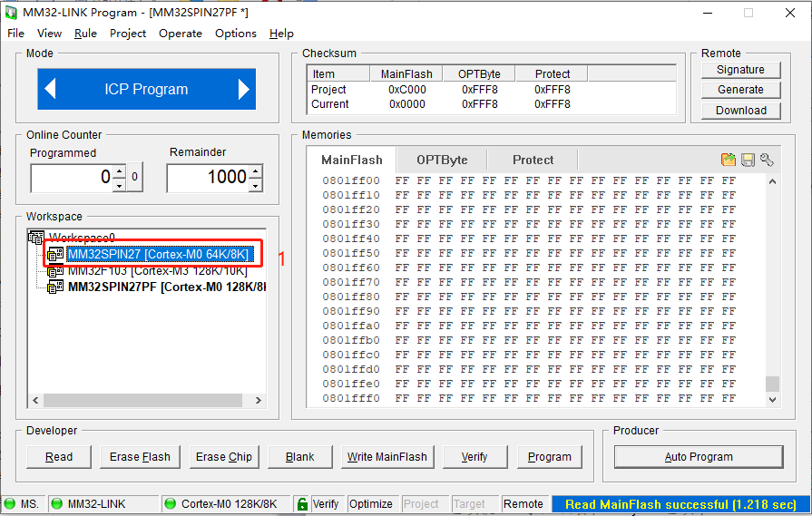Viewport: 812px width, 516px height.
Task: Toggle Optimize option in status bar
Action: (x=371, y=503)
